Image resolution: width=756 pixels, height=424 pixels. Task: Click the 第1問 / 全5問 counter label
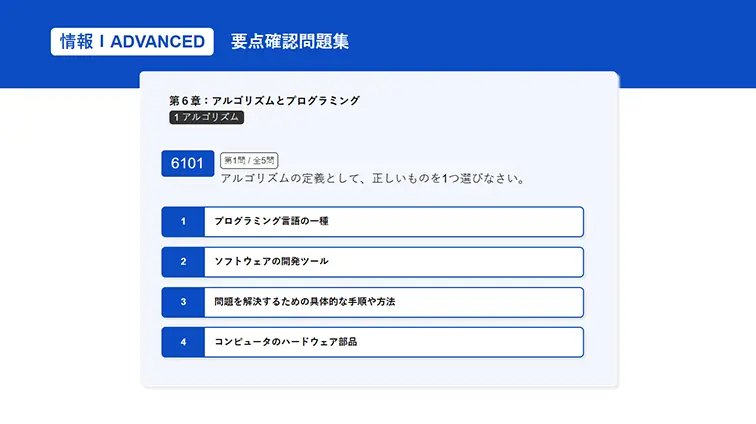(248, 160)
